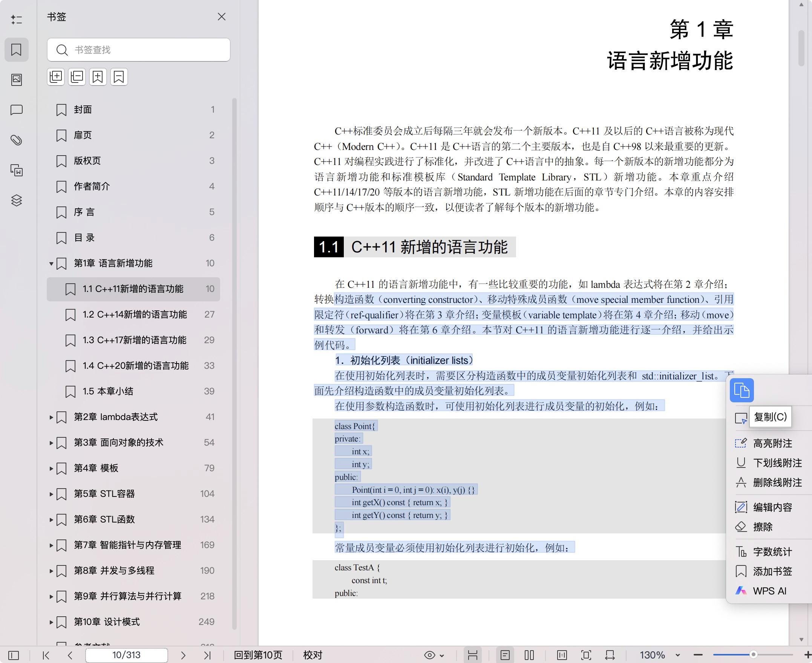The image size is (812, 663).
Task: Go to next page arrow
Action: tap(183, 655)
